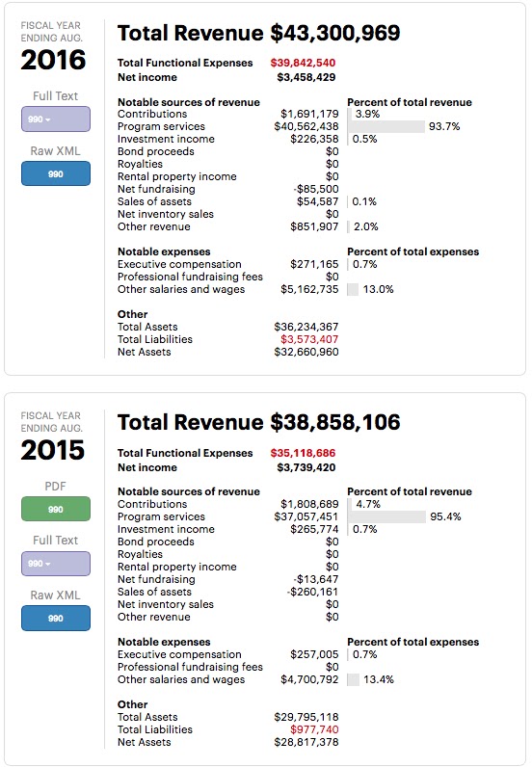Select the Total Revenue $38,858,106 heading
This screenshot has height=767, width=532.
point(259,423)
